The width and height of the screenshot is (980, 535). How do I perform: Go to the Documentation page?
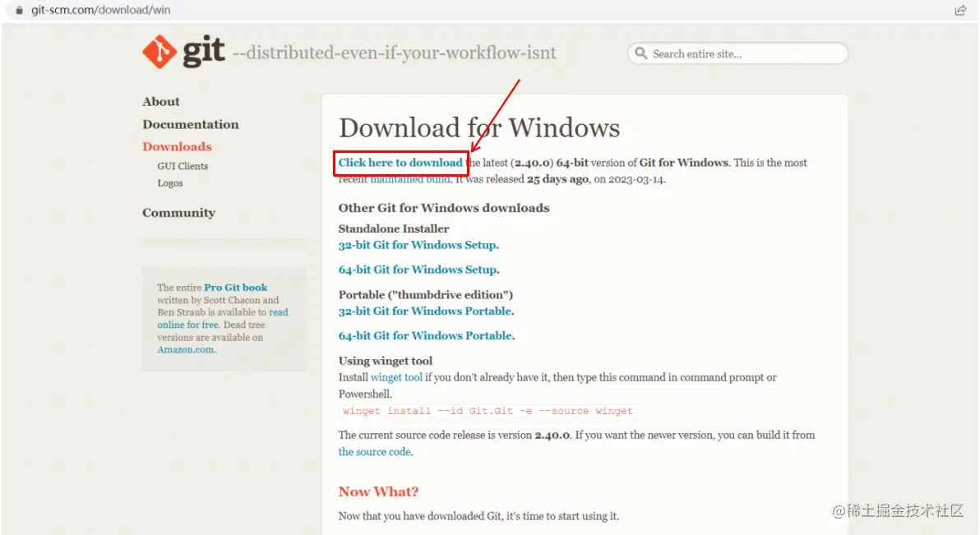point(190,124)
